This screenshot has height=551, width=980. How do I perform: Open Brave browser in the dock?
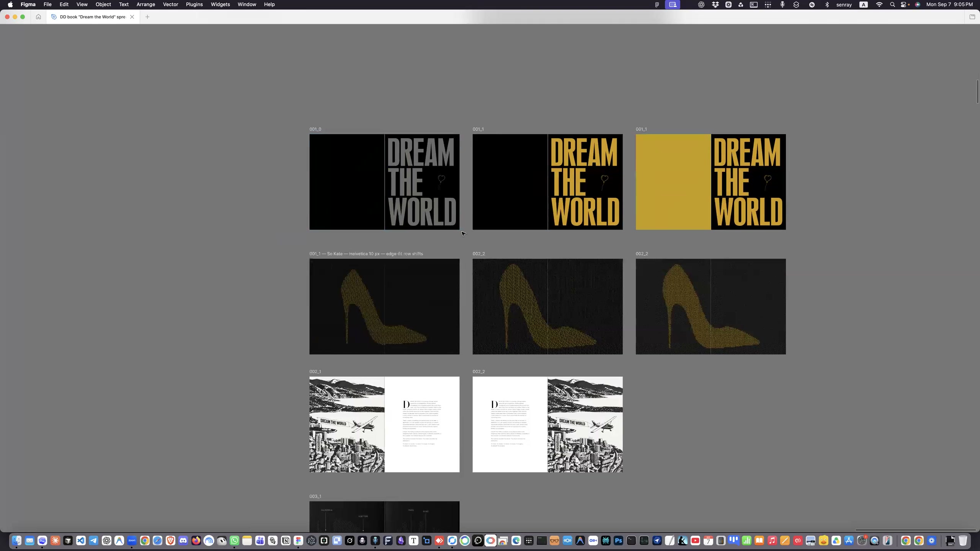(x=170, y=541)
